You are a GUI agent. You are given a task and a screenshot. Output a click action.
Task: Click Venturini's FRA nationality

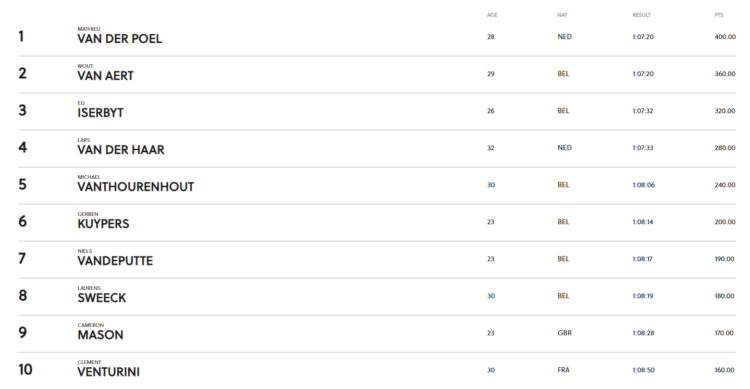pos(563,370)
